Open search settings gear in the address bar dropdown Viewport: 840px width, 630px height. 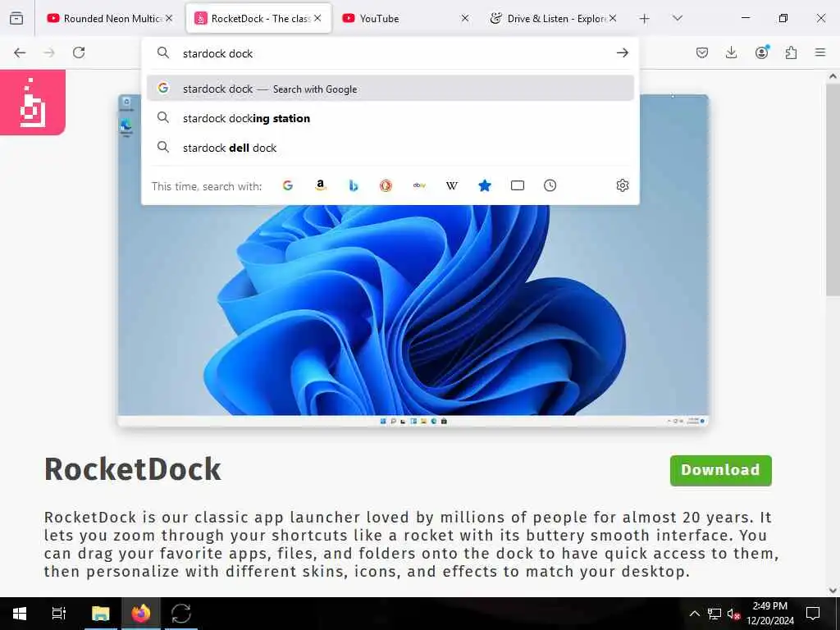[x=622, y=185]
